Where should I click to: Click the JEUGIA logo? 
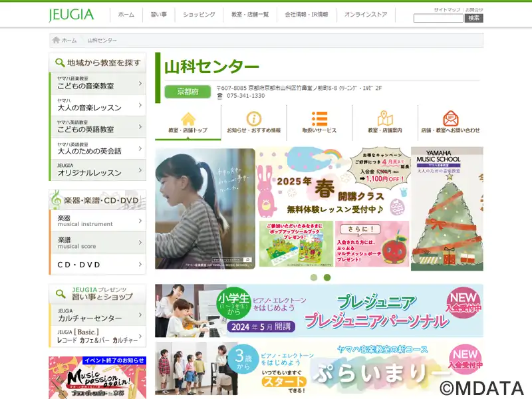[x=71, y=15]
